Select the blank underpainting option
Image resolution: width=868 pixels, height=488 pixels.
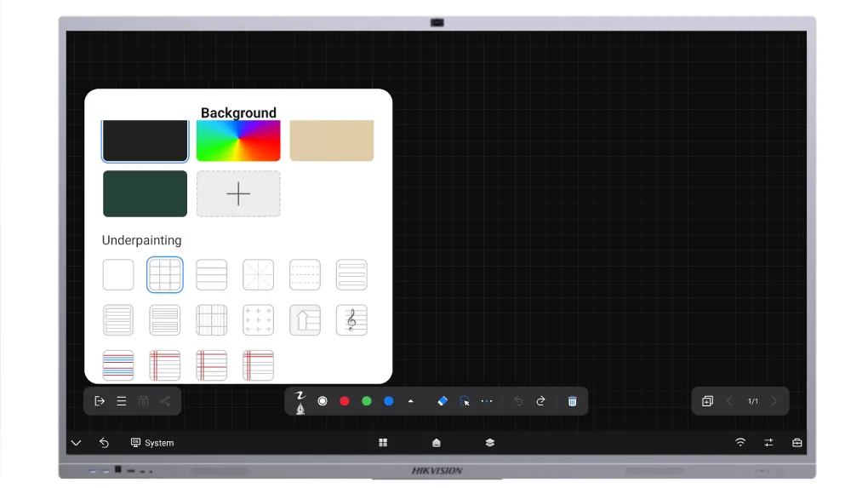[x=118, y=275]
